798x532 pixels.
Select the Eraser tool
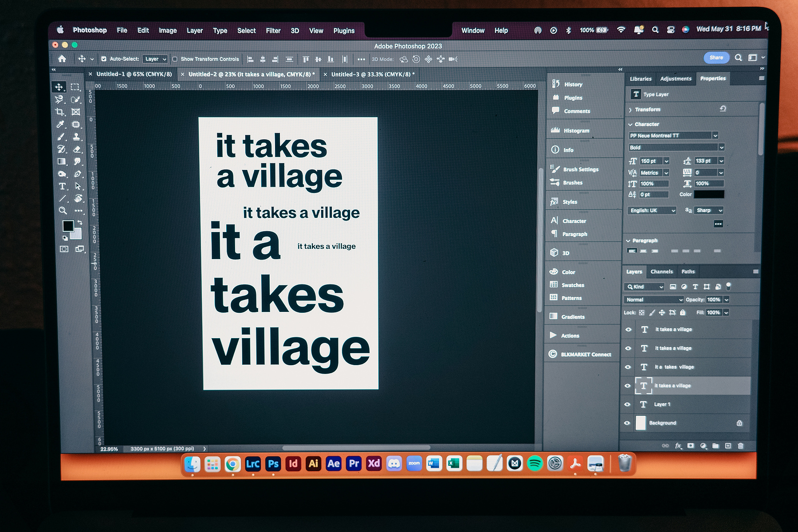77,149
